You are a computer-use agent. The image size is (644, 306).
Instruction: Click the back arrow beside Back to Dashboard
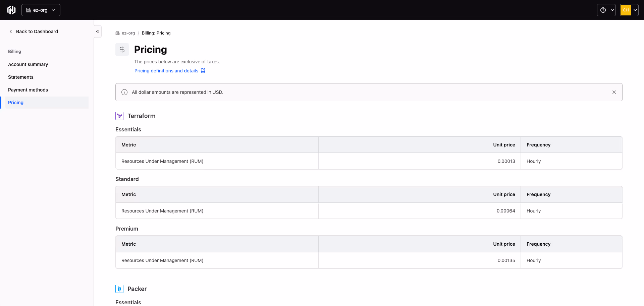tap(11, 31)
